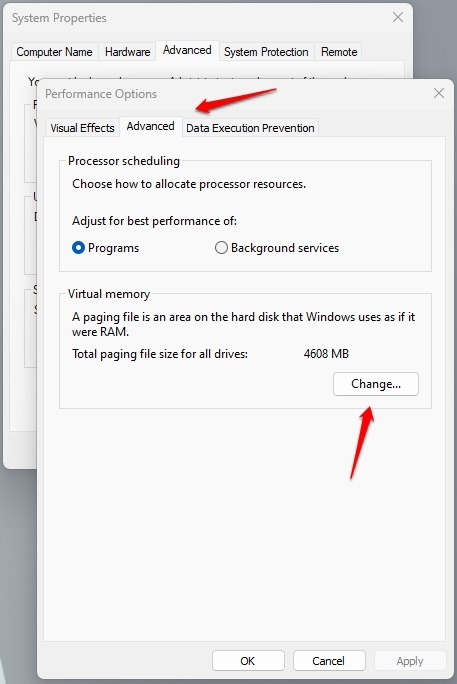Select Performance Options' Advanced tab
This screenshot has height=684, width=457.
[150, 127]
